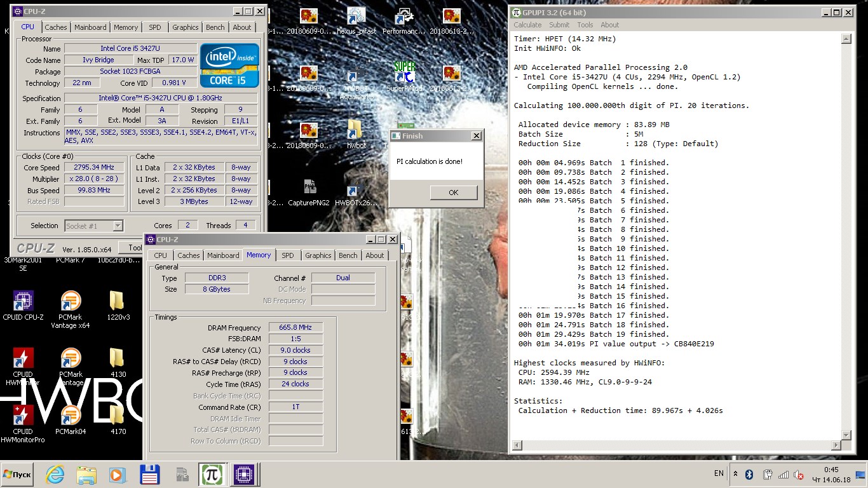The image size is (868, 488).
Task: Open the network signal tray icon
Action: [783, 474]
